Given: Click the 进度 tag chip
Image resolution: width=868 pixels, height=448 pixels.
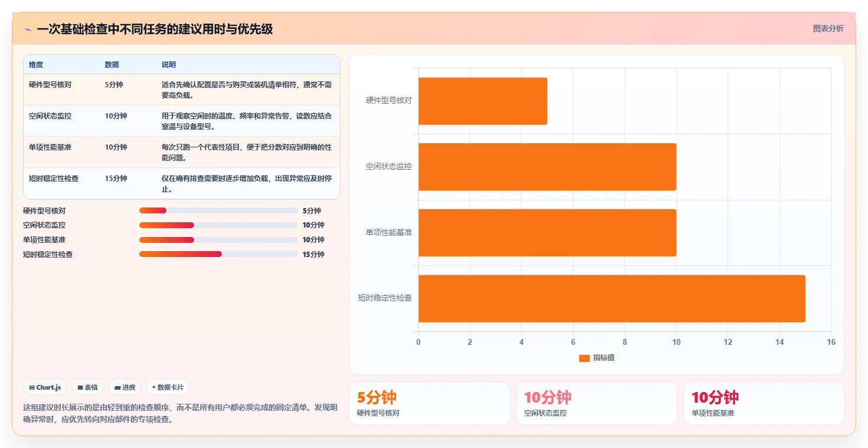Looking at the screenshot, I should point(125,387).
